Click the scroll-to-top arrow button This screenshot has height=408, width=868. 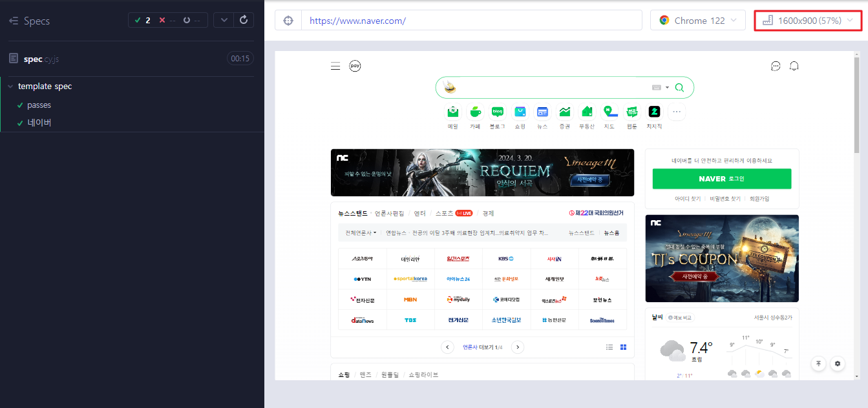[819, 363]
